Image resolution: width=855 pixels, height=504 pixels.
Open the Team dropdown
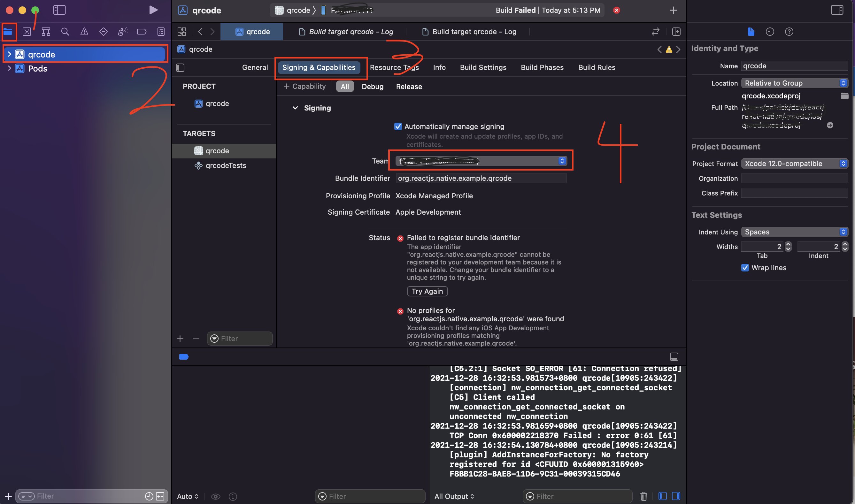(481, 161)
